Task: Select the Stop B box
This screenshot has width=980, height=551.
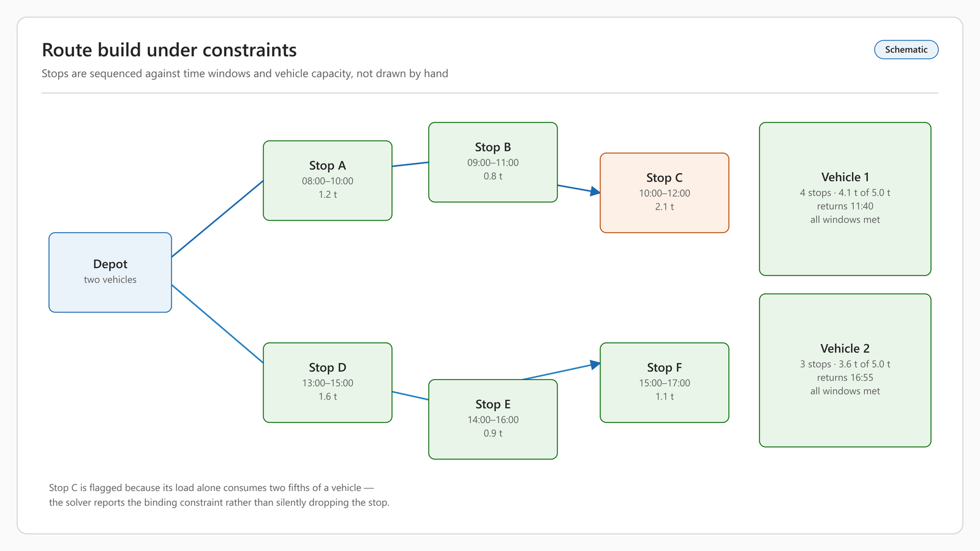Action: pyautogui.click(x=493, y=162)
